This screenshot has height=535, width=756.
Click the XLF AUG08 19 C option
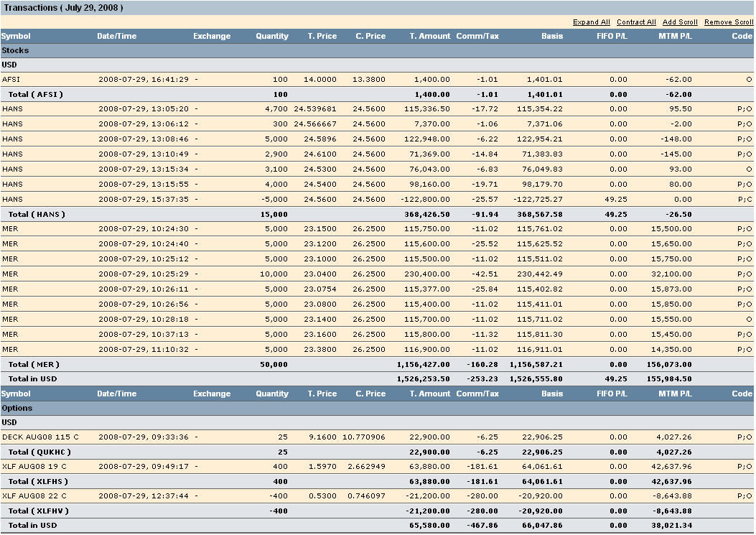coord(34,467)
